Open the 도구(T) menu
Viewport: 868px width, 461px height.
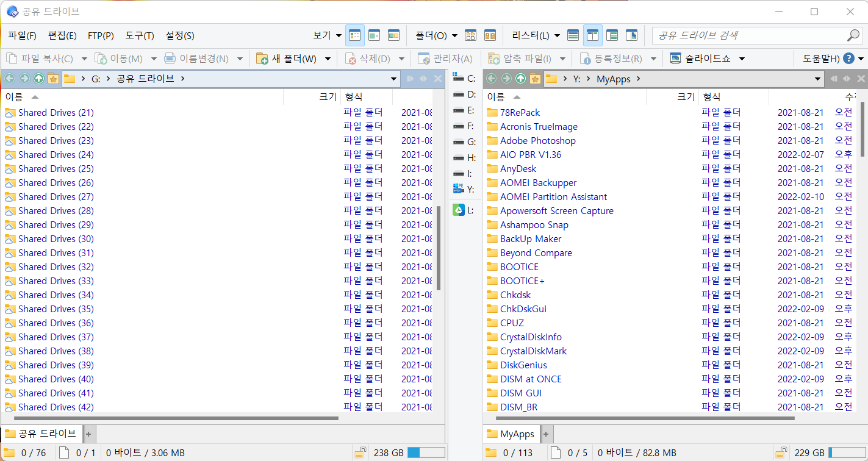[140, 35]
